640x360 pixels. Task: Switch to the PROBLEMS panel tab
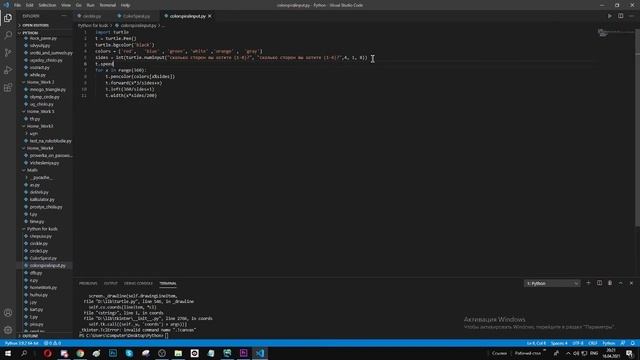tap(88, 283)
